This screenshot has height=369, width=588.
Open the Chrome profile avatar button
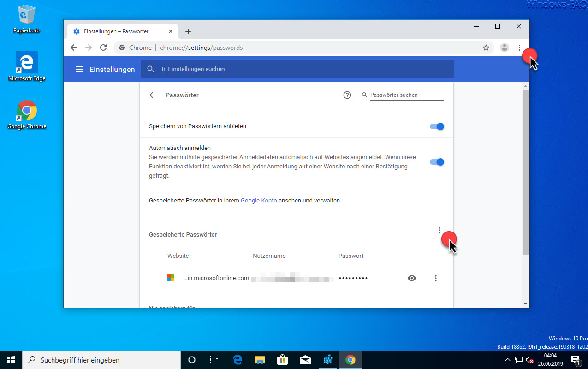coord(505,48)
